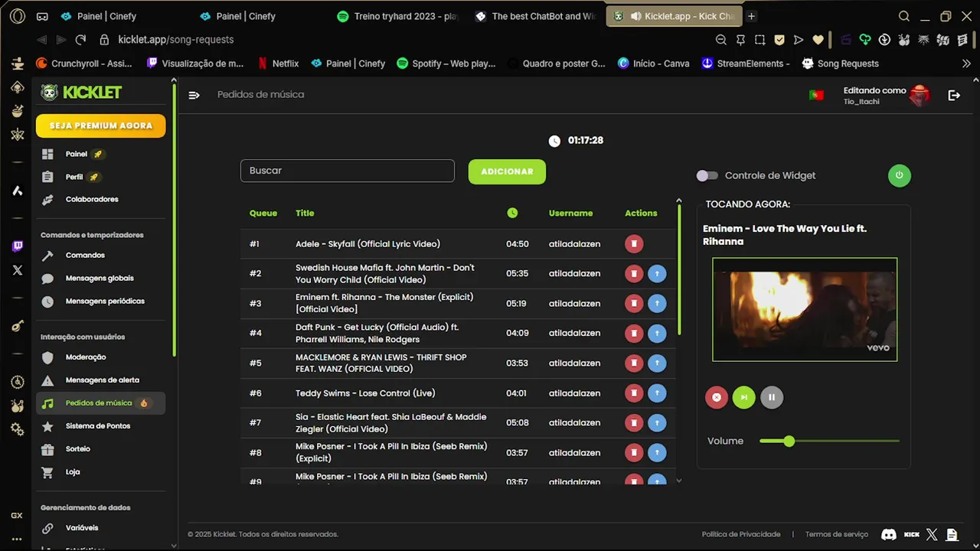980x551 pixels.
Task: Open Kick link in footer
Action: point(911,534)
